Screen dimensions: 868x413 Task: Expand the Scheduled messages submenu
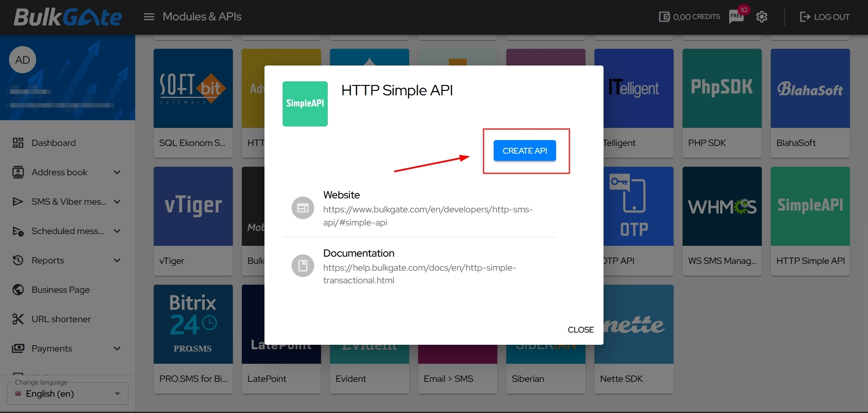[x=117, y=231]
